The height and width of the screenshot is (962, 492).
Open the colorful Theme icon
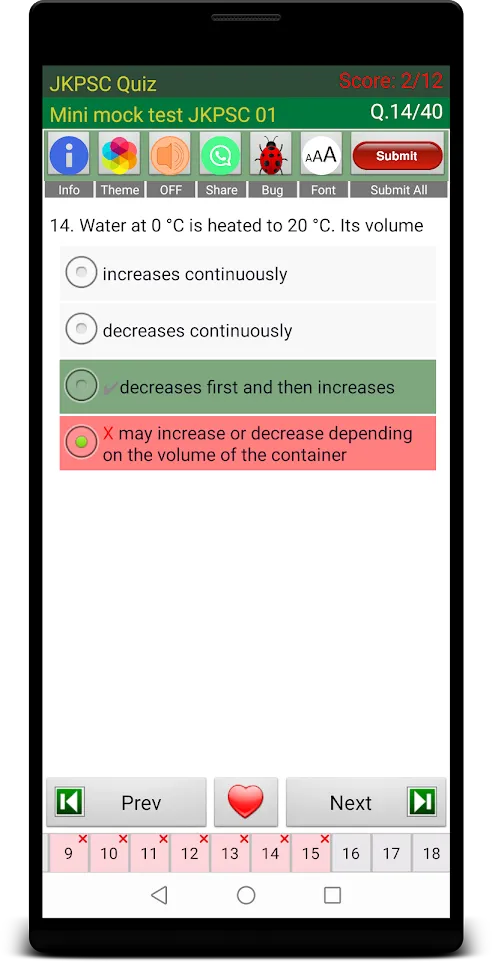pyautogui.click(x=120, y=156)
